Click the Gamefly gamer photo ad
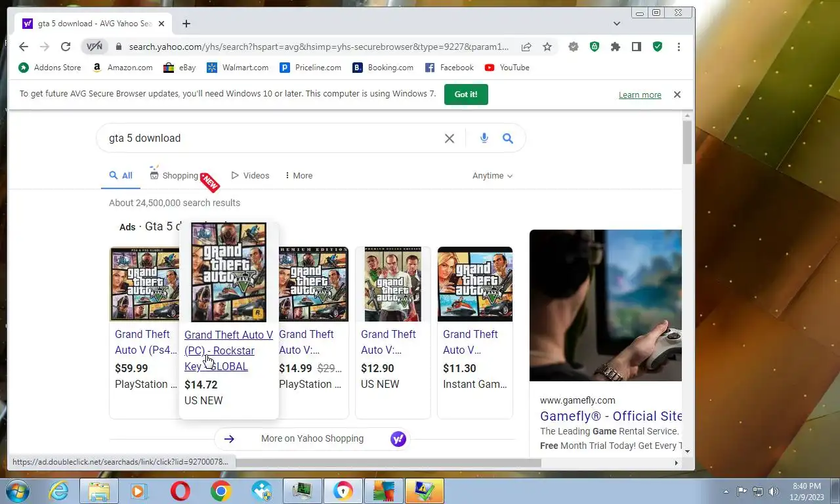Viewport: 840px width, 504px height. tap(606, 305)
